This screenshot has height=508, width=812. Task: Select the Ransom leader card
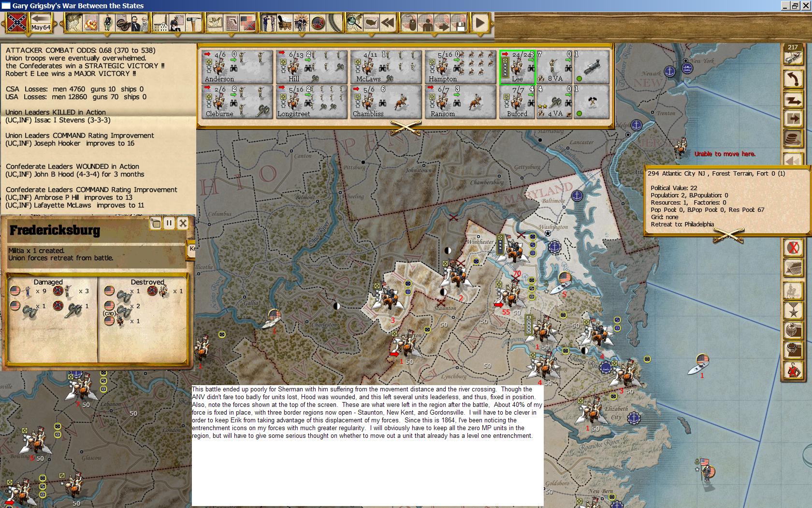pos(460,101)
